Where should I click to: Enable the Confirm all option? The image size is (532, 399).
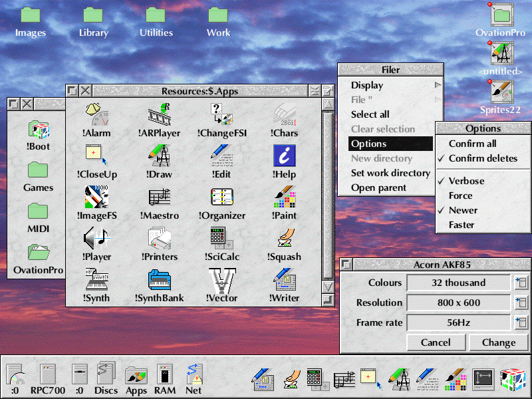[x=483, y=144]
